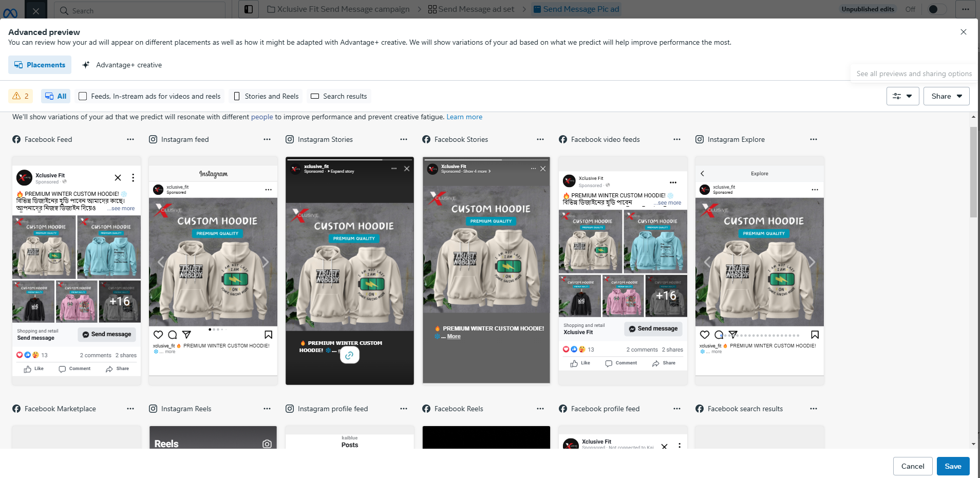Click Comment in Facebook Feed preview
Image resolution: width=980 pixels, height=478 pixels.
pos(74,369)
